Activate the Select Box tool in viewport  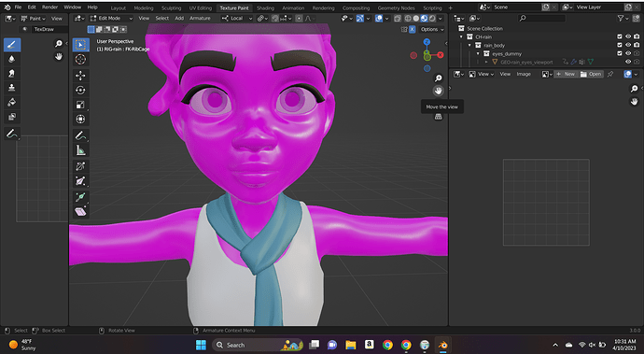[80, 45]
